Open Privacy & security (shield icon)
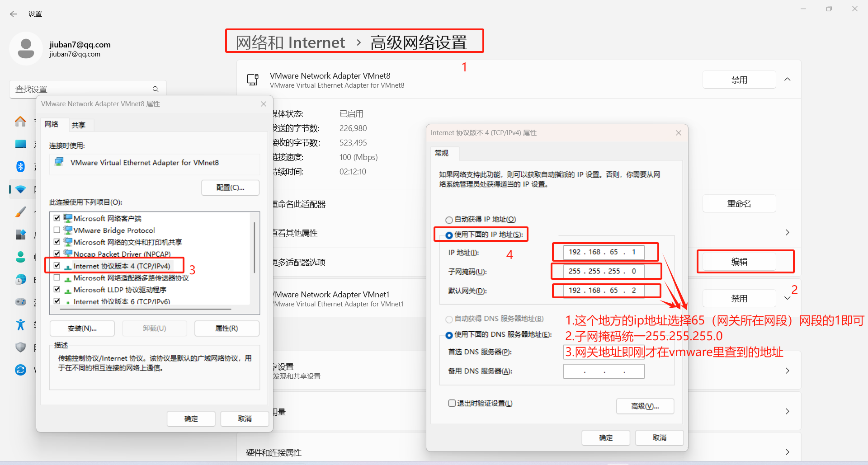The image size is (868, 465). coord(20,347)
